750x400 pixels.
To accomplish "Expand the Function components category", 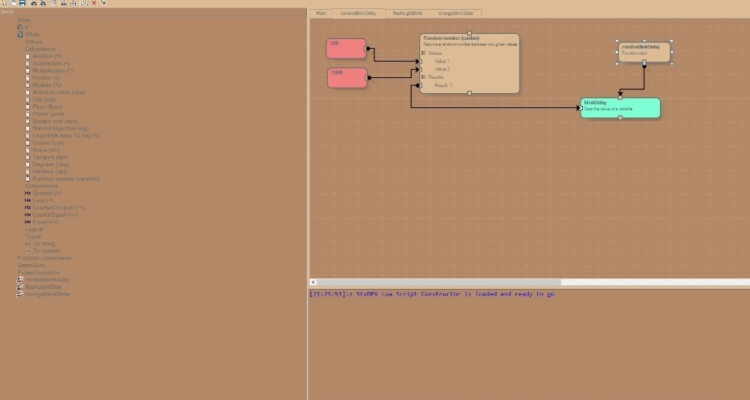I will point(44,258).
